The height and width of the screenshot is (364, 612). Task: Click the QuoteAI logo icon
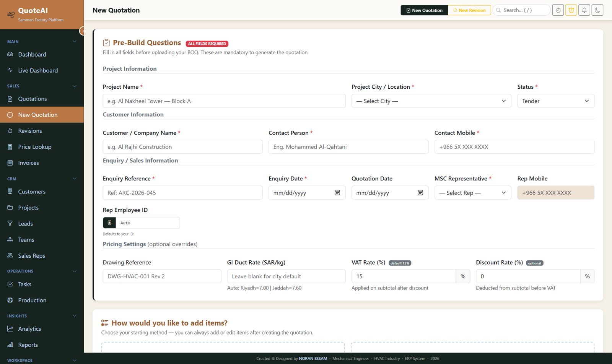point(11,15)
